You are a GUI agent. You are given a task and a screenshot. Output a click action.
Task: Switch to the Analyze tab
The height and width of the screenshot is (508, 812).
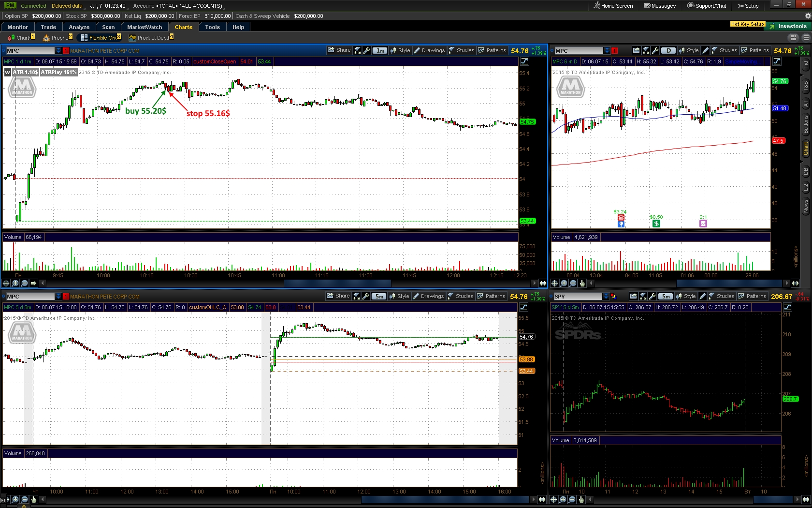click(x=79, y=27)
